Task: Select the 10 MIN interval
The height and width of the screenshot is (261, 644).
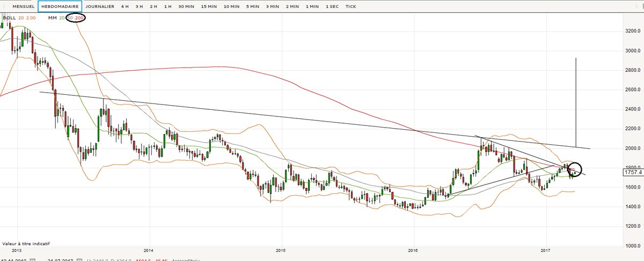Action: point(231,6)
